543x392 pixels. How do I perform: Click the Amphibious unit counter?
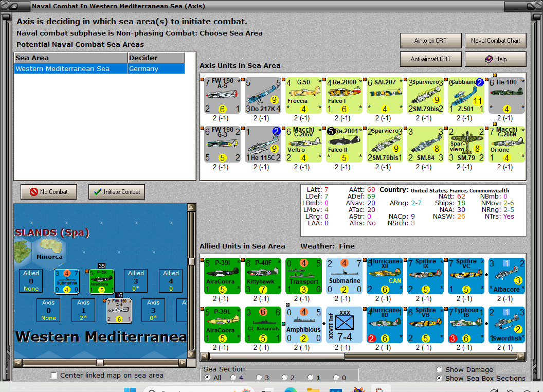(303, 325)
